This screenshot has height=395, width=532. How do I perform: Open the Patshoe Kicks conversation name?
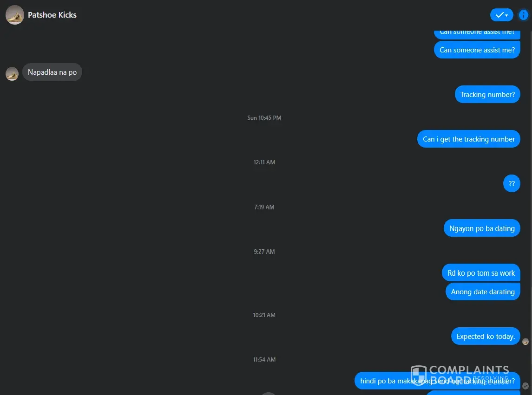[52, 15]
